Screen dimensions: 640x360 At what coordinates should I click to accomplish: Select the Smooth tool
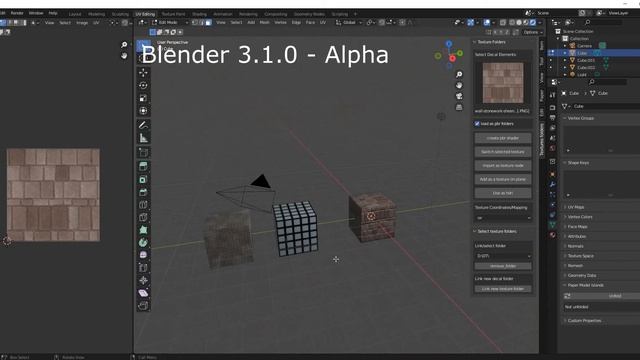[143, 255]
